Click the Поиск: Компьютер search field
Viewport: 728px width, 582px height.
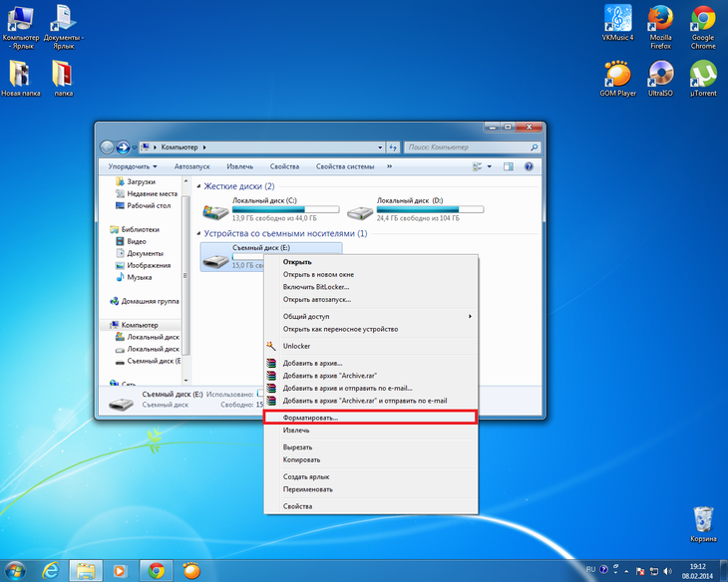tap(468, 147)
